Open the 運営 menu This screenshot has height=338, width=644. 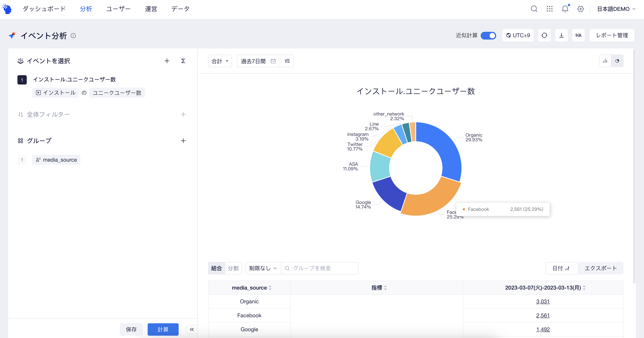151,9
